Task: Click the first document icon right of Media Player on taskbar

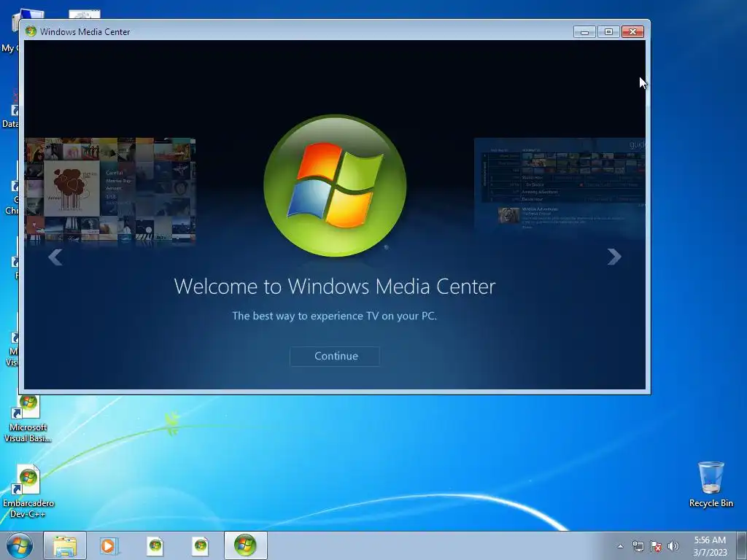Action: (155, 545)
